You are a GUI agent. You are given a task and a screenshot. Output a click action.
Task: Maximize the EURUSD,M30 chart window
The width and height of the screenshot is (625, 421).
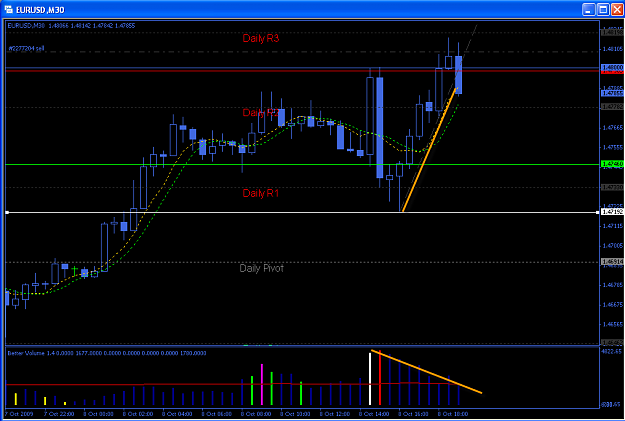(603, 9)
